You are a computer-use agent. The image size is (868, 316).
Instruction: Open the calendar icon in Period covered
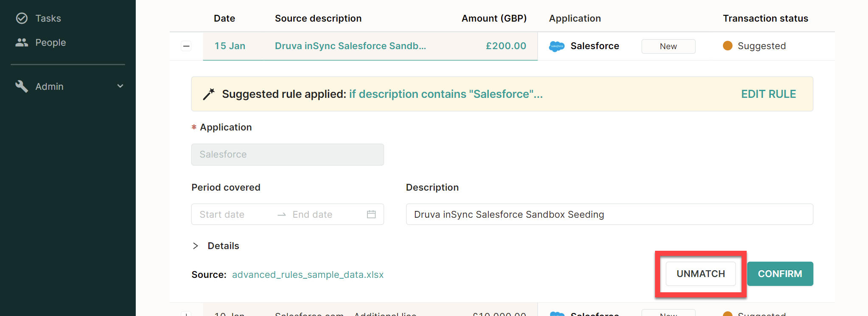[x=371, y=214]
